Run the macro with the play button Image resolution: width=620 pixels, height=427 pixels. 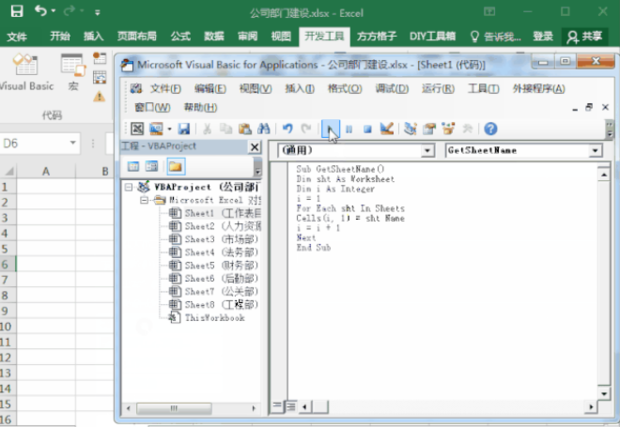(330, 129)
